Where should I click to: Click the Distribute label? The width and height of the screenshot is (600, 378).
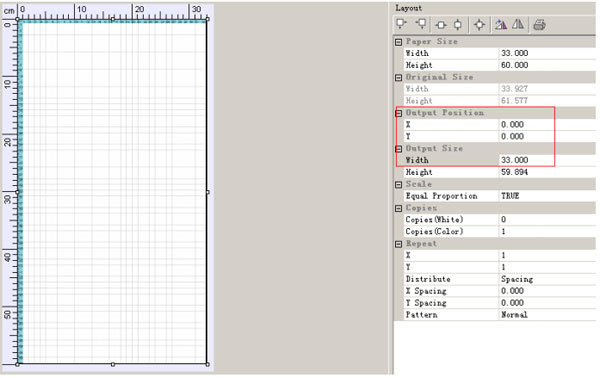coord(428,279)
